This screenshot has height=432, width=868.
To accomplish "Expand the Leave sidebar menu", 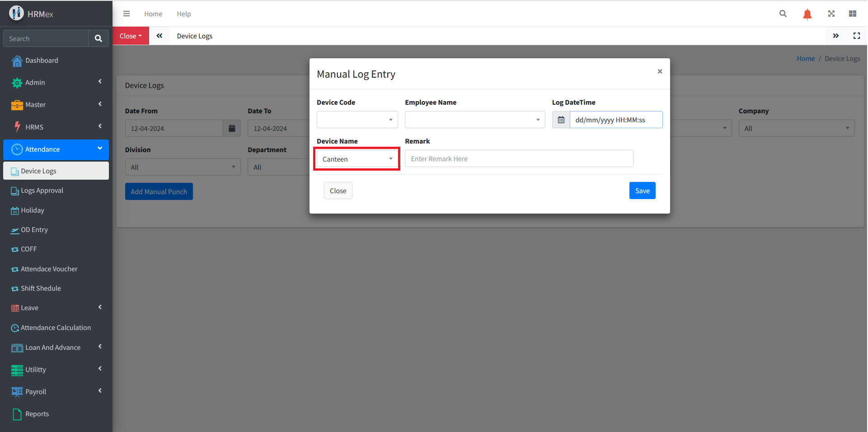I will click(56, 308).
